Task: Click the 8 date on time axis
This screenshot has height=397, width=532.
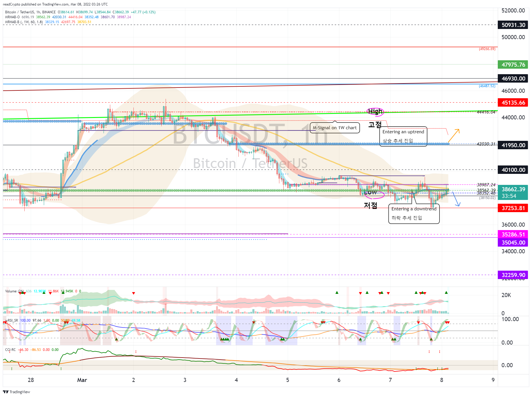Action: point(441,380)
